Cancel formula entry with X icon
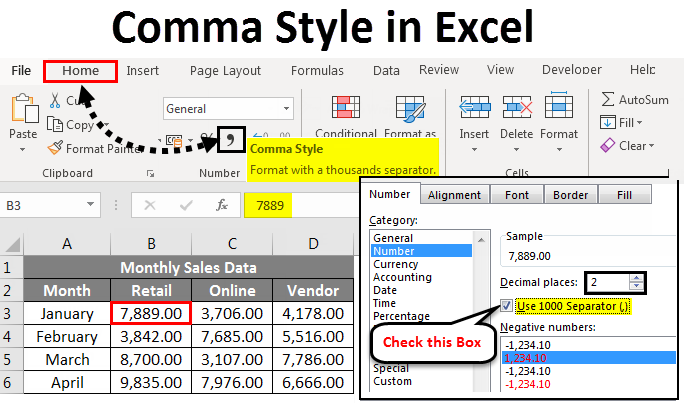Screen dimensions: 684x403 click(150, 205)
